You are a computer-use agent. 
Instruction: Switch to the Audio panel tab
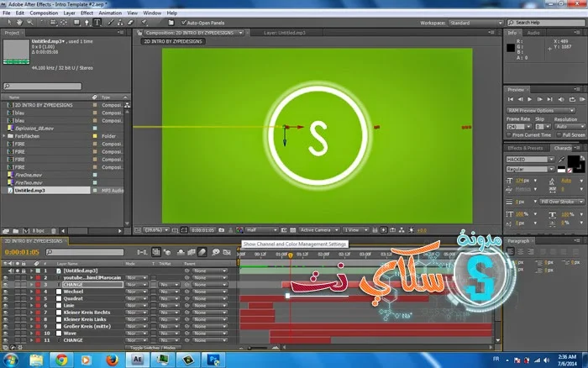533,33
